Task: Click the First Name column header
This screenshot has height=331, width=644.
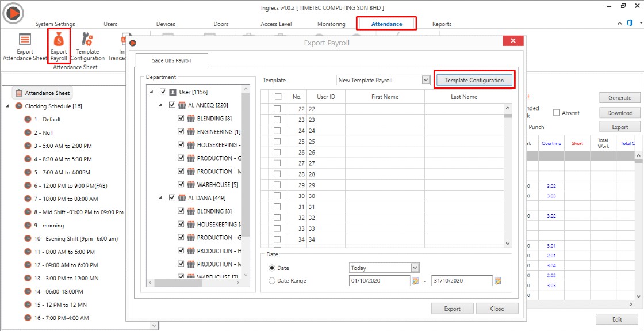Action: point(385,97)
